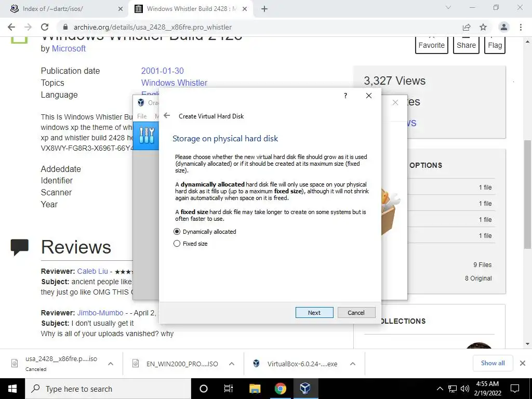Expand options for the VirtualBox-6.0.24 exe download
Image resolution: width=532 pixels, height=399 pixels.
(353, 364)
